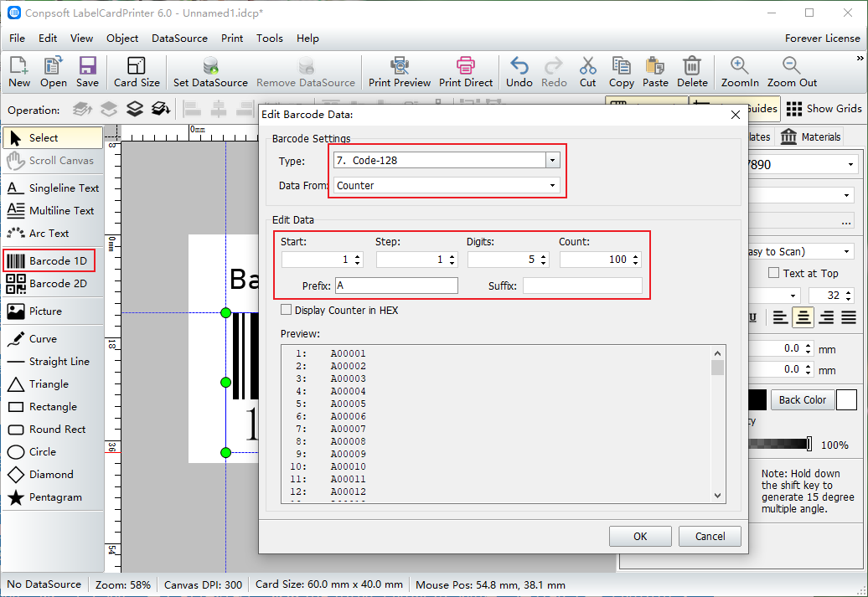Open the DataSource menu
868x597 pixels.
(179, 39)
